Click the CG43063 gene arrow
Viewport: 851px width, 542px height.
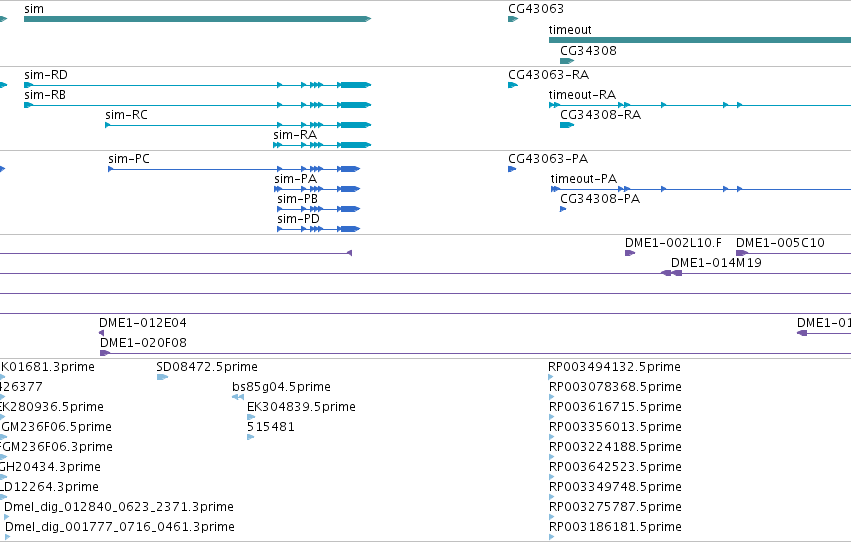513,19
